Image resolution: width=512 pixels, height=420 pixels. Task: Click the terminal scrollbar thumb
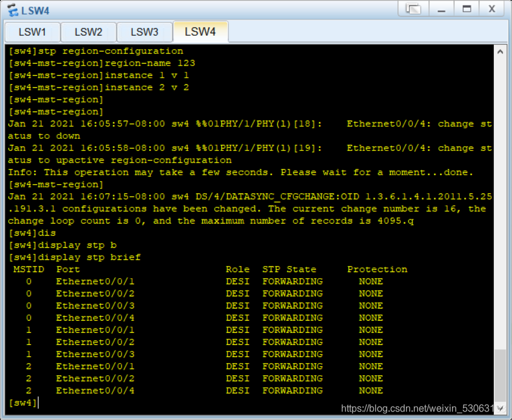point(500,376)
